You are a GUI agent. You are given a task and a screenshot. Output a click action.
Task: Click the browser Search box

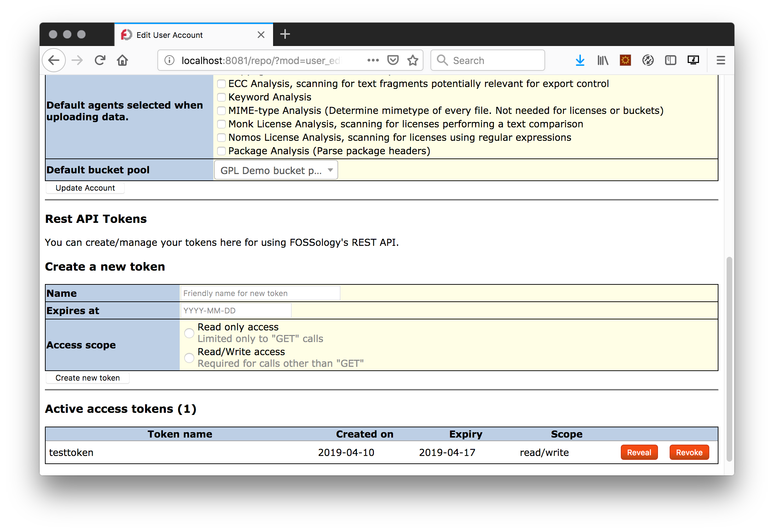tap(487, 60)
